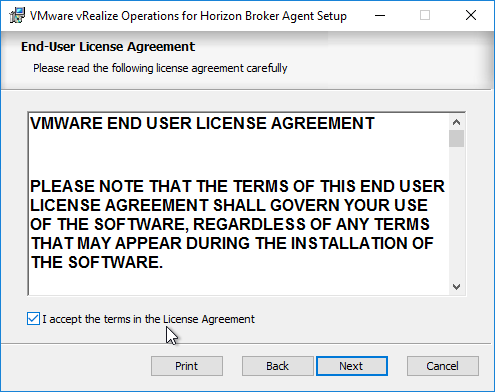Click the license text scroll-up arrow
Image resolution: width=495 pixels, height=392 pixels.
coord(456,122)
